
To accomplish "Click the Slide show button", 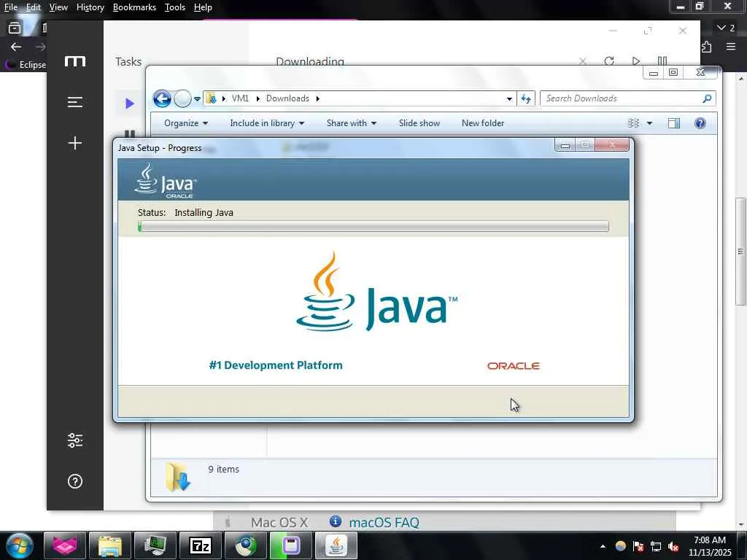I will coord(419,122).
